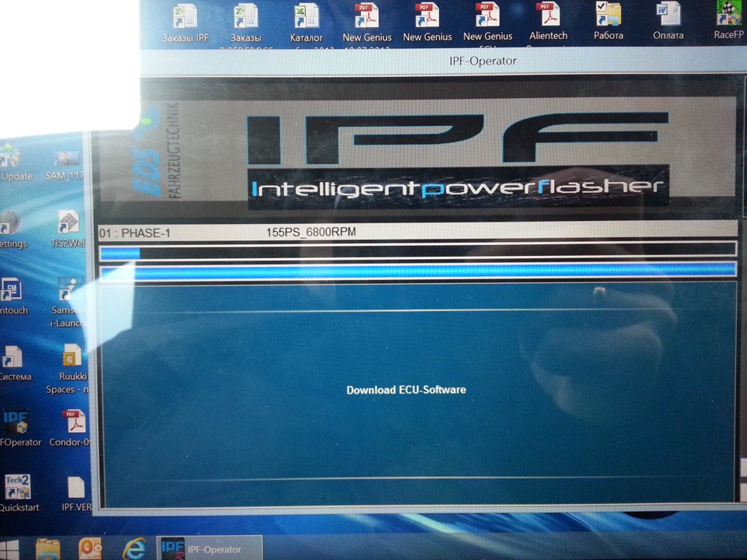This screenshot has height=560, width=747.
Task: Open the Samsung i-Launcher desktop shortcut
Action: [68, 303]
